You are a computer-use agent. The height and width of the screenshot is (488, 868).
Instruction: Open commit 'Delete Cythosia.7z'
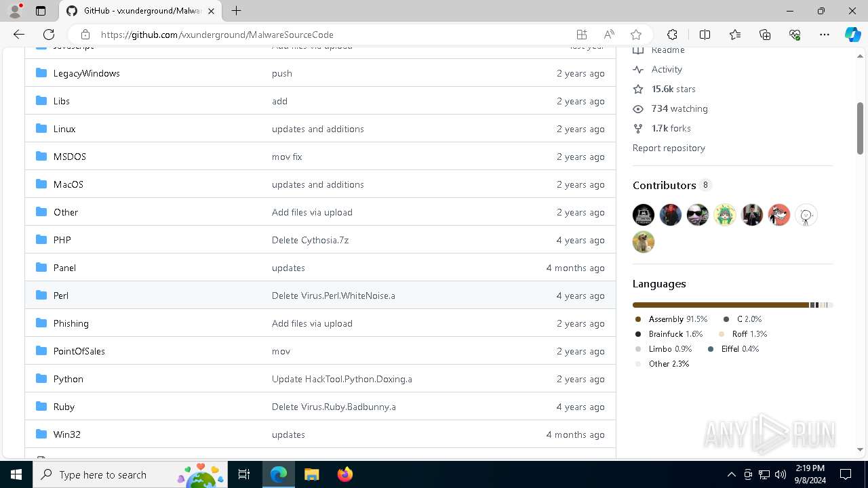(310, 240)
